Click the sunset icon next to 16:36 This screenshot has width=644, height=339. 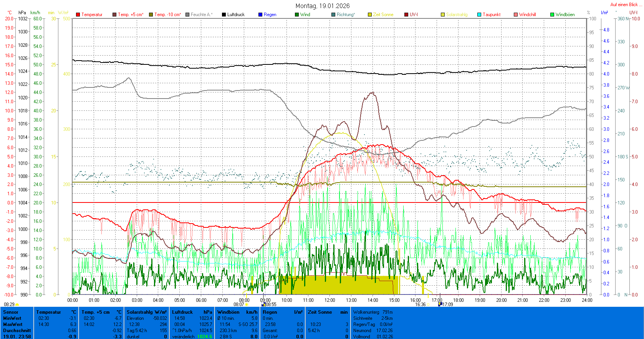click(428, 304)
